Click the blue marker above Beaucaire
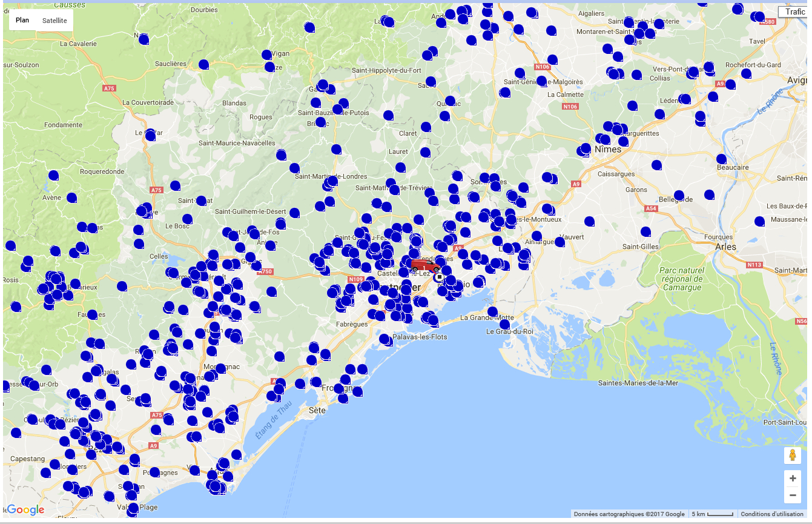Viewport: 812px width, 524px height. pos(721,159)
